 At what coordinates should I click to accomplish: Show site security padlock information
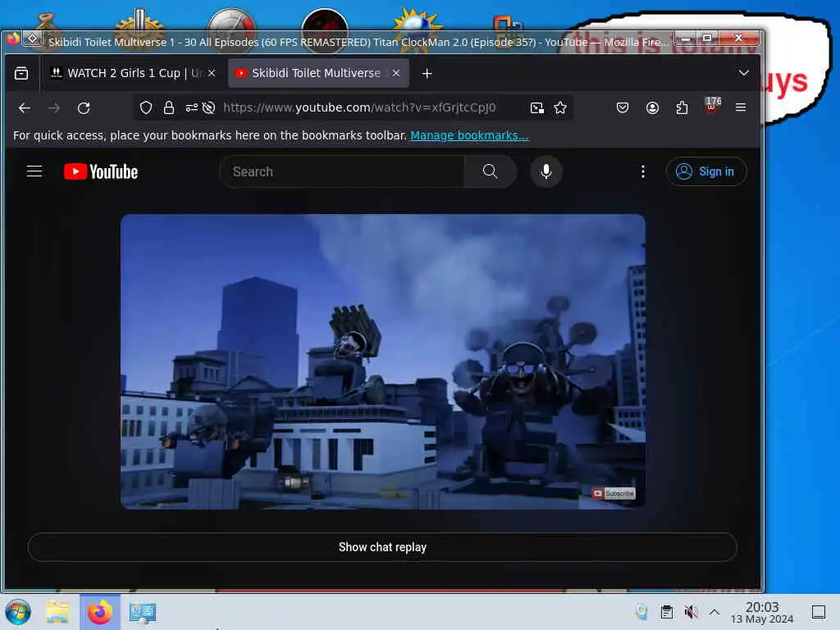tap(169, 107)
